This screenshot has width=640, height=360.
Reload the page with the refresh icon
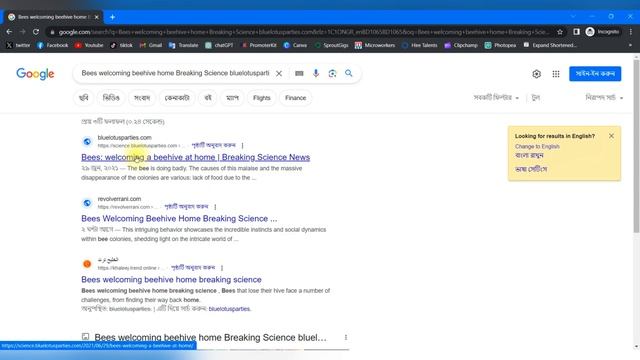click(36, 32)
